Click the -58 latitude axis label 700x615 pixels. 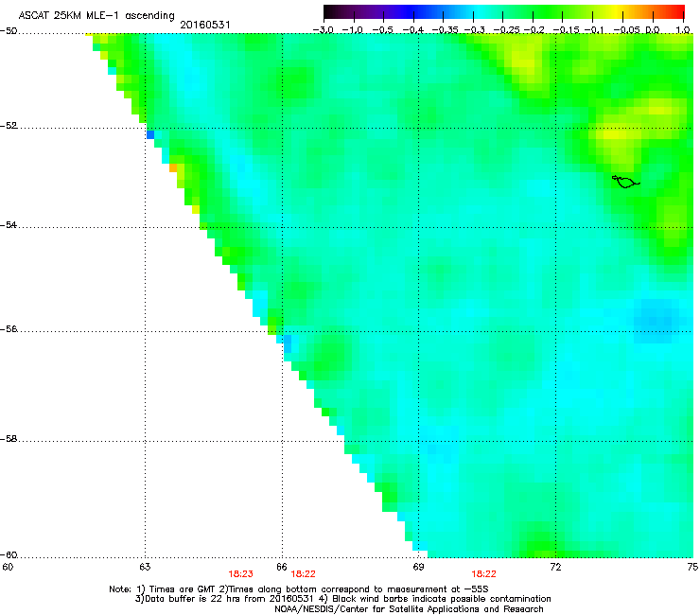point(9,439)
